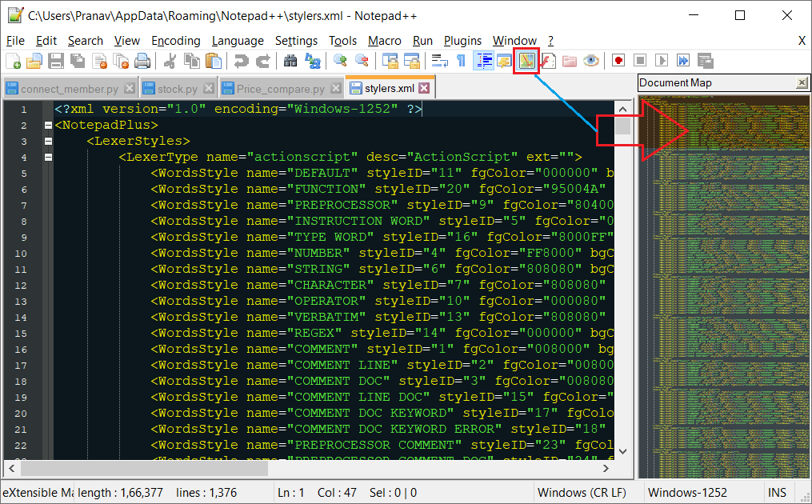Collapse the NotepadPlus fold on line 2

48,125
